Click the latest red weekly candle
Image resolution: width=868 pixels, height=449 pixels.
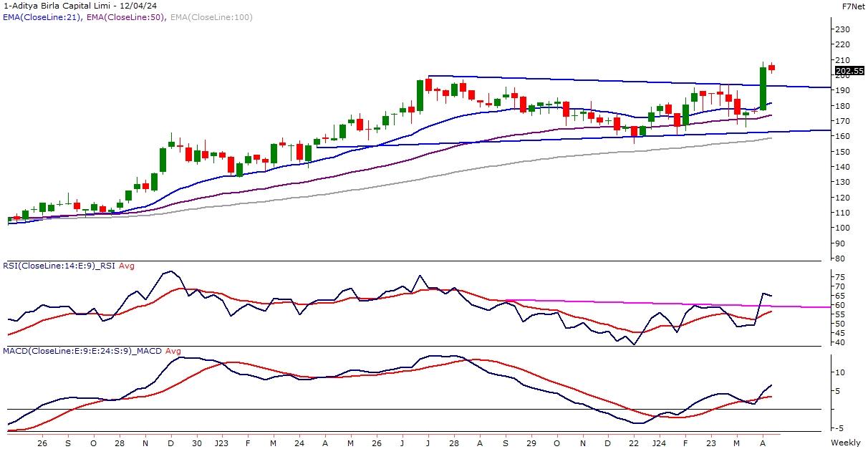[x=771, y=67]
